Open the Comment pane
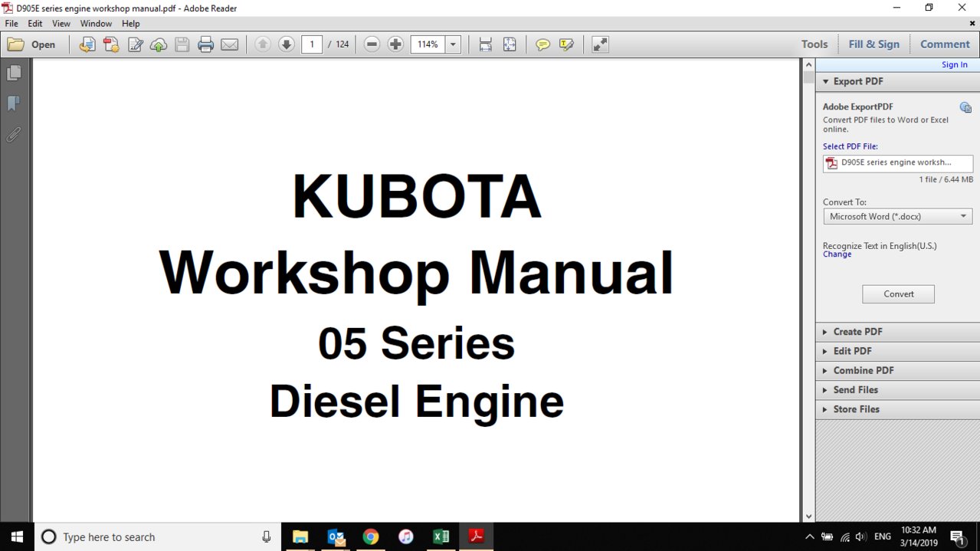980x551 pixels. [945, 44]
